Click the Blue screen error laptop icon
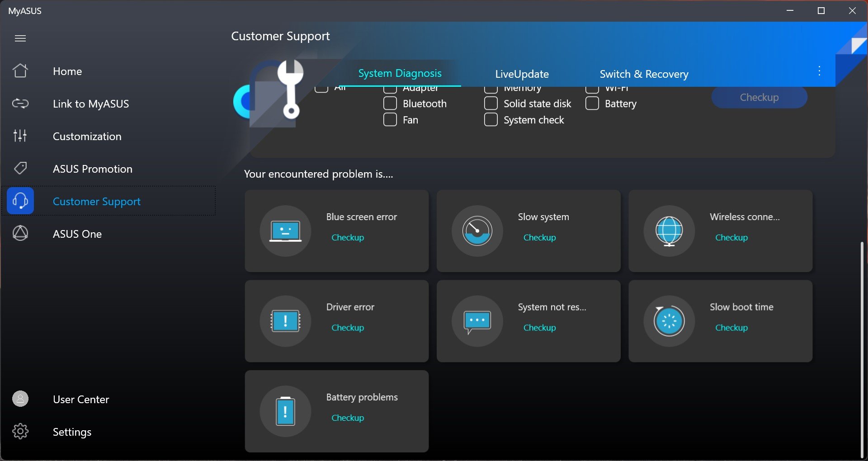The image size is (868, 461). click(285, 231)
